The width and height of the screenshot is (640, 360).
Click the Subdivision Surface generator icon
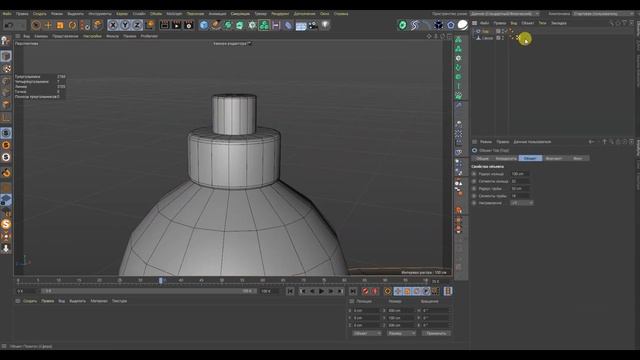228,25
